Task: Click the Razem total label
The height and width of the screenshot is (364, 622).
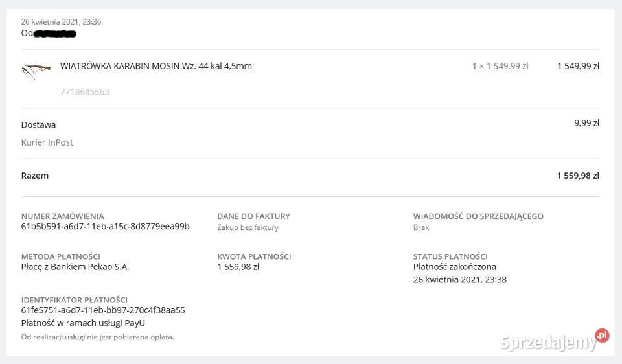Action: tap(35, 176)
